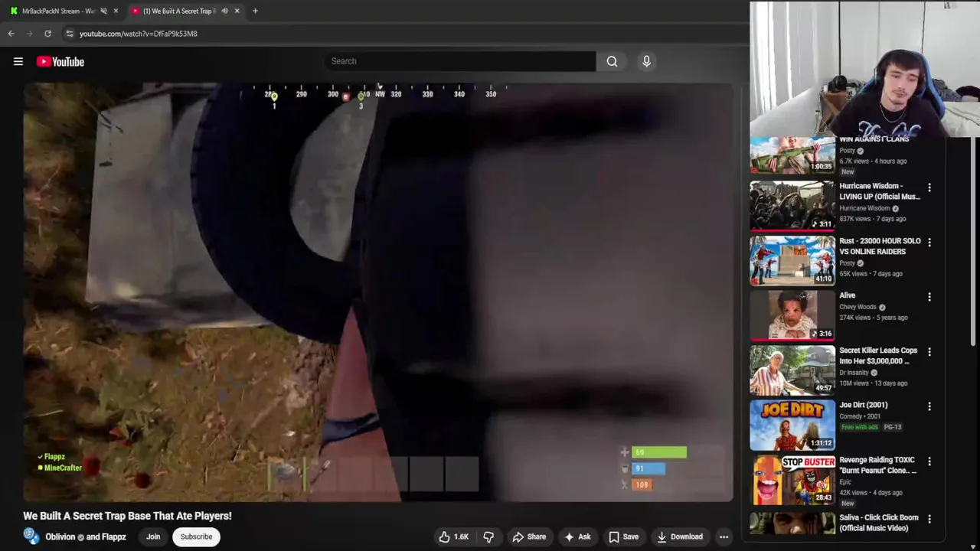Share the video
Screen dimensions: 980x551
(x=529, y=537)
